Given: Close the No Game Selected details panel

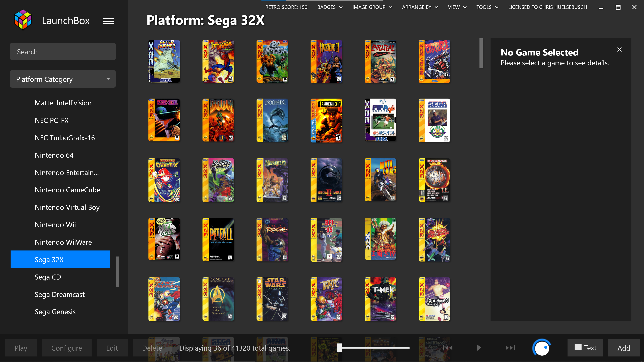Looking at the screenshot, I should [x=620, y=50].
